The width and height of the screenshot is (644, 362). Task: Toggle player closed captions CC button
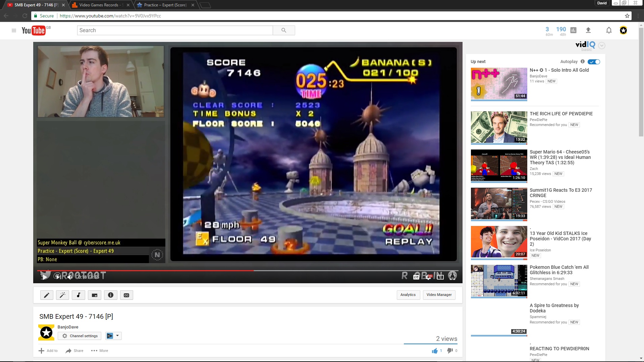click(x=416, y=277)
